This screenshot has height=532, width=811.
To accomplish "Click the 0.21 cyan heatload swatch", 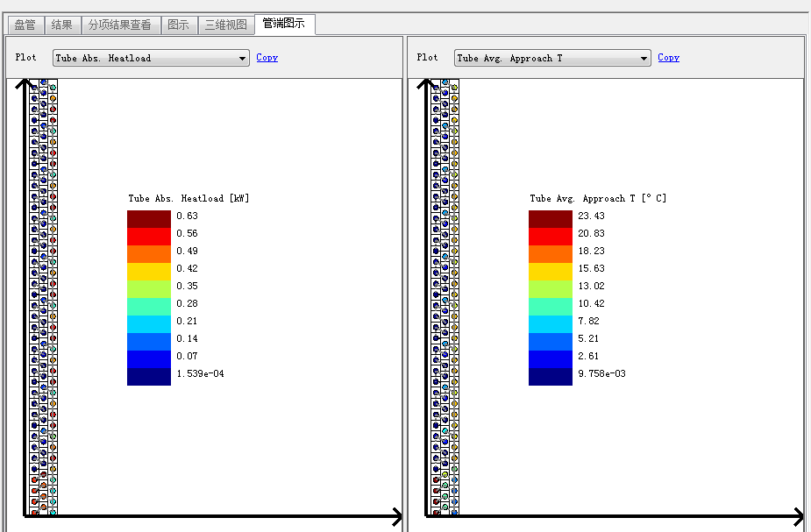I will point(149,324).
